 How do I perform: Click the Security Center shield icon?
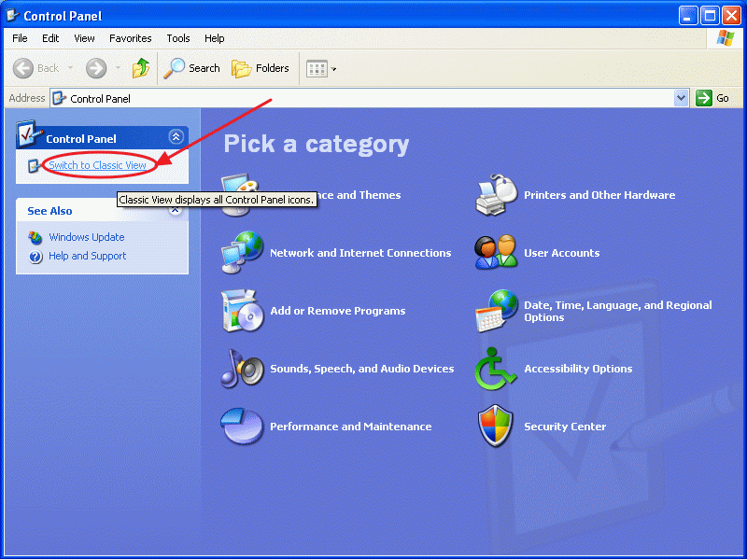tap(496, 426)
